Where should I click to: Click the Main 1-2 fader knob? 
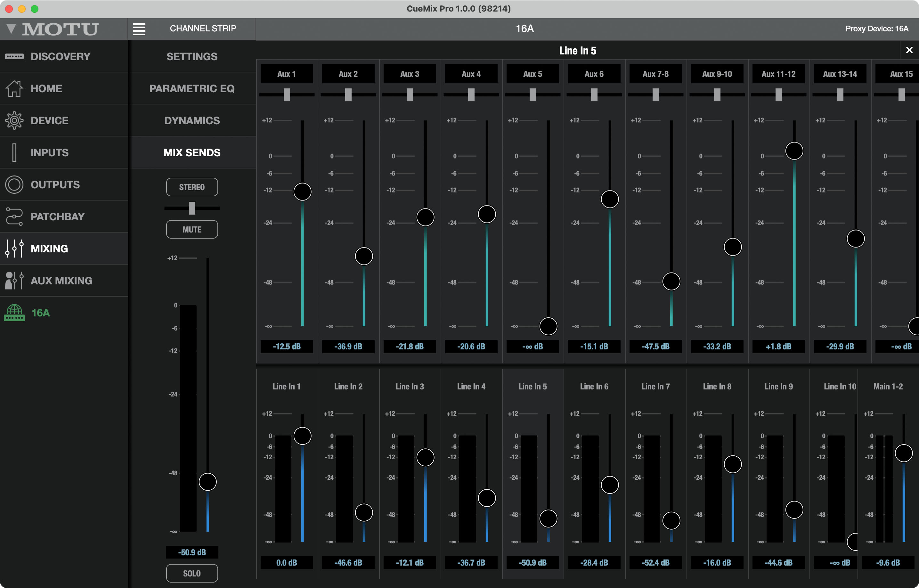click(x=904, y=453)
